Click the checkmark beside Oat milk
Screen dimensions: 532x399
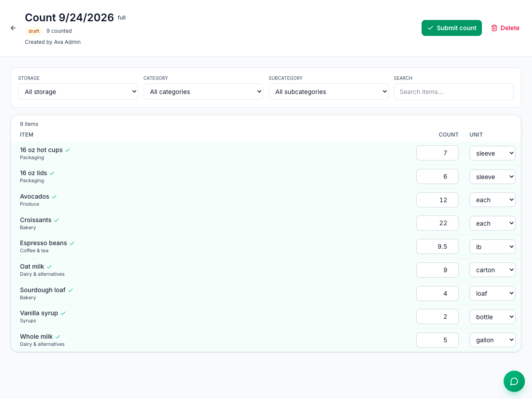pyautogui.click(x=49, y=267)
